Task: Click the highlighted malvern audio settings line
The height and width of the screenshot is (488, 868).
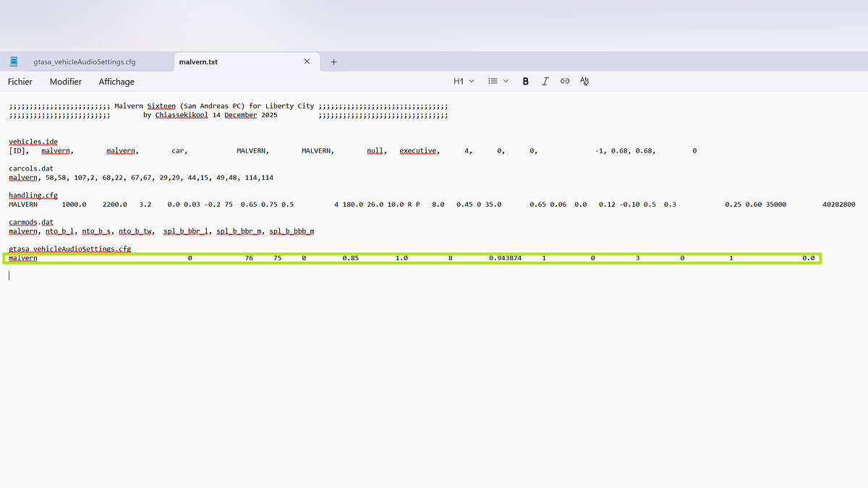Action: (x=412, y=258)
